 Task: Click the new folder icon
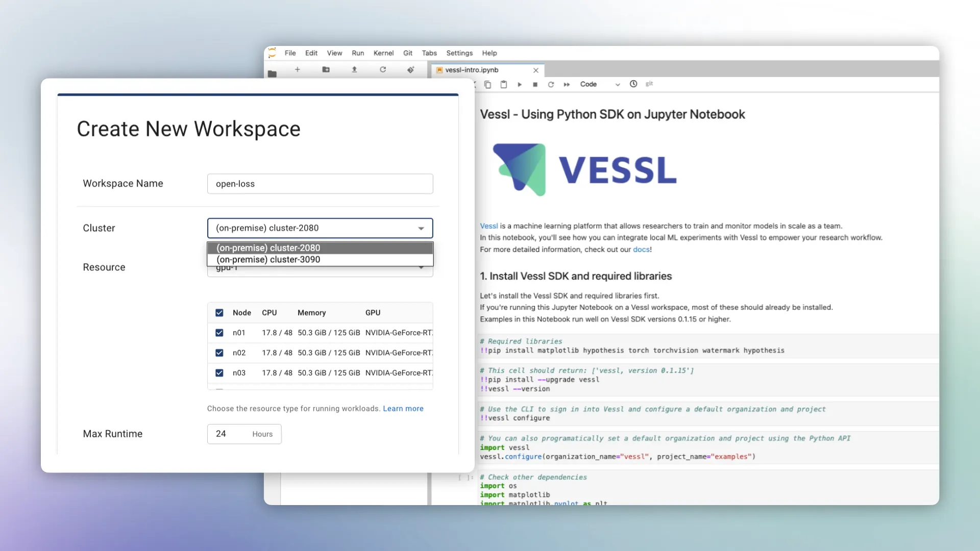(x=326, y=69)
